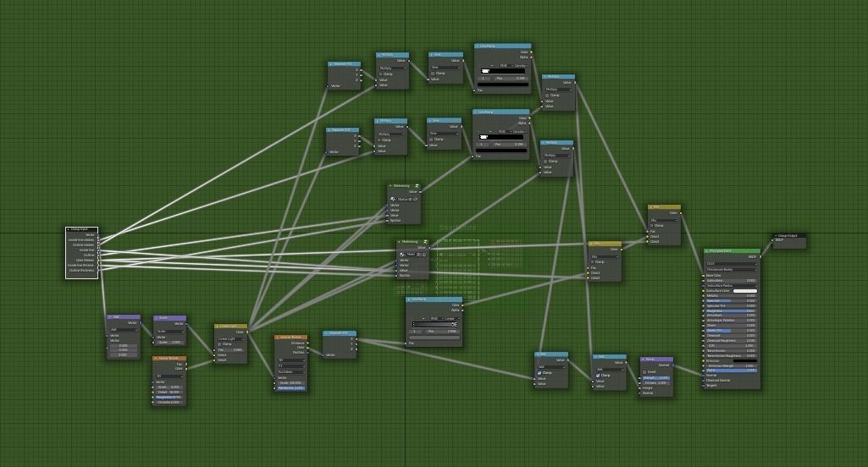Click the Fac 0.040 field in Linear Light
This screenshot has width=868, height=467.
(231, 349)
